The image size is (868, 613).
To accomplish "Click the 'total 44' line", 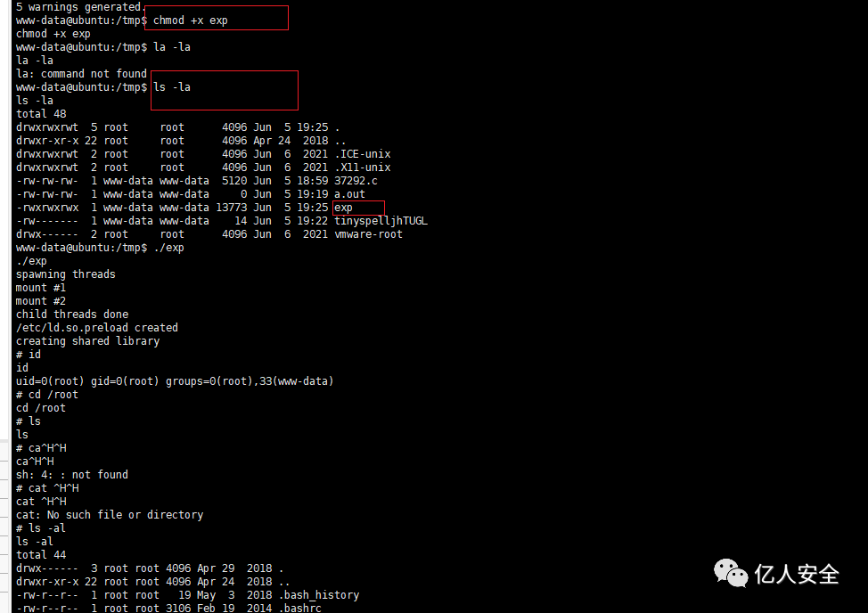I will click(x=41, y=555).
